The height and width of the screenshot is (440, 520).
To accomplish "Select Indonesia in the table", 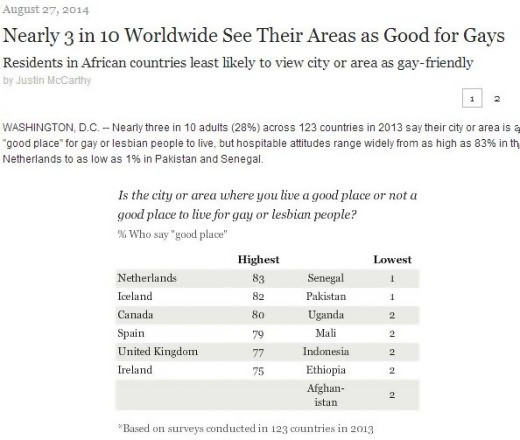I will [x=326, y=352].
